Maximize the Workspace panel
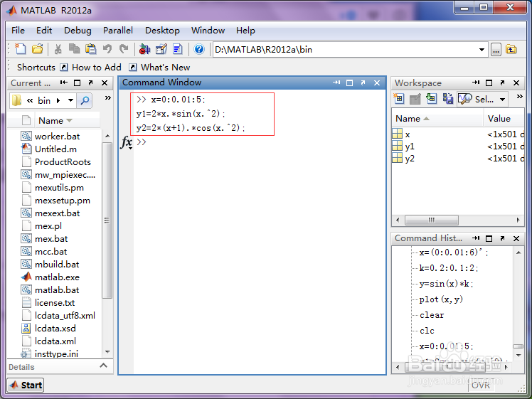This screenshot has width=532, height=399. [x=489, y=83]
